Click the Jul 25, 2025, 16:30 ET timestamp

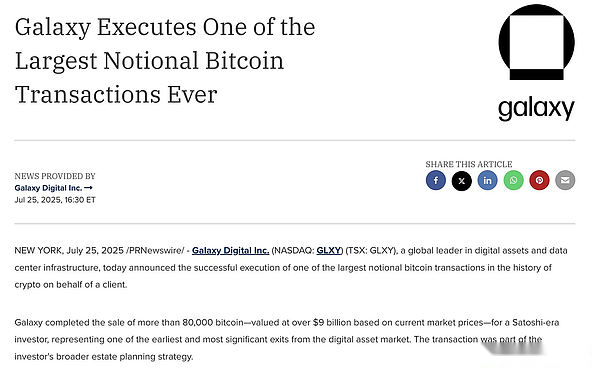55,200
